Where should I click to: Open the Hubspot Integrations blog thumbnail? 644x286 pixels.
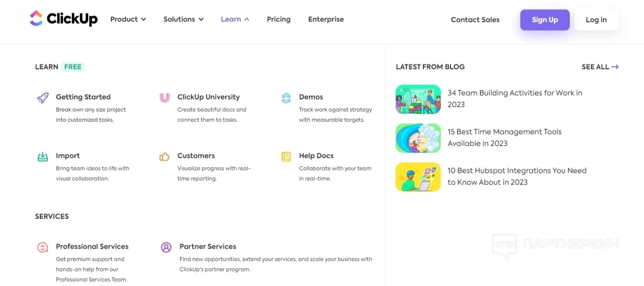click(x=418, y=177)
